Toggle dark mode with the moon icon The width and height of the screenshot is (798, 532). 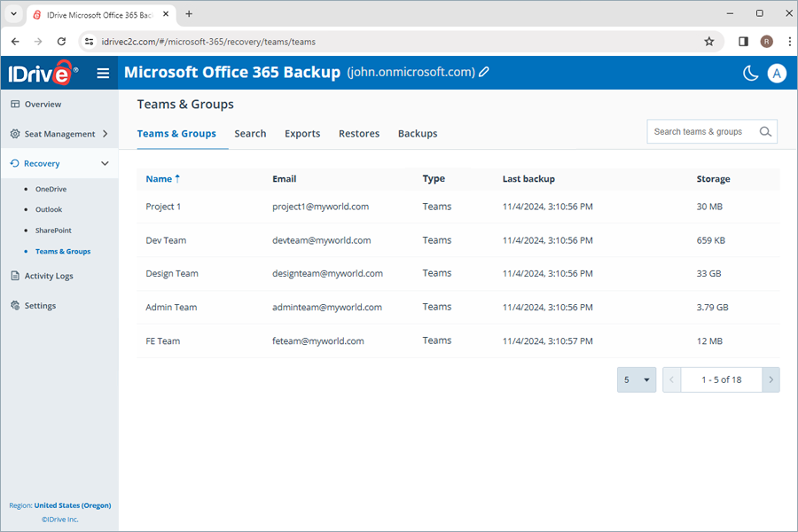click(749, 74)
